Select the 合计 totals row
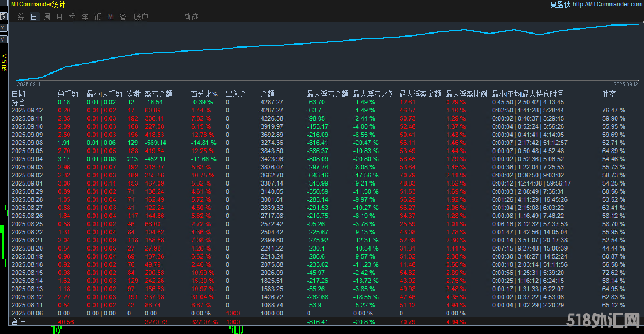This screenshot has width=644, height=334. 19,322
